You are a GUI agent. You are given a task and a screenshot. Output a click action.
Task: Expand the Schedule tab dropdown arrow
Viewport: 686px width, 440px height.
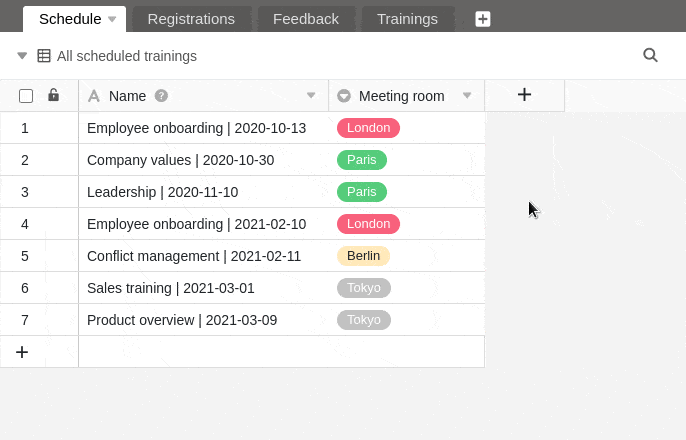click(113, 19)
